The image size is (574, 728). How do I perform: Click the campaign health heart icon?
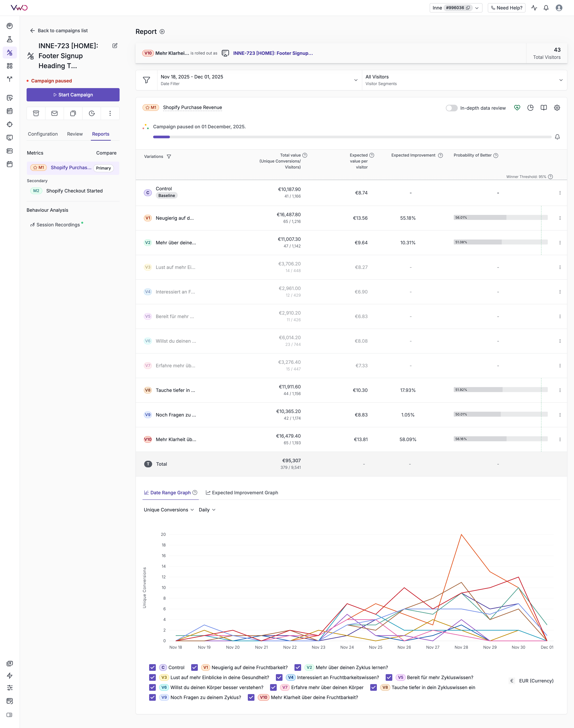click(517, 108)
